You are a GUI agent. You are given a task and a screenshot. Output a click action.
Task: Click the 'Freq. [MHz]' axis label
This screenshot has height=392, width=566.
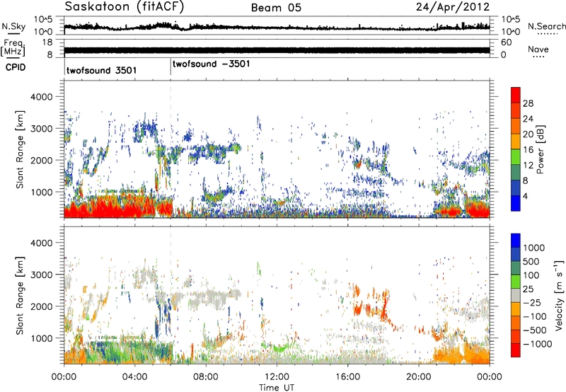(13, 48)
